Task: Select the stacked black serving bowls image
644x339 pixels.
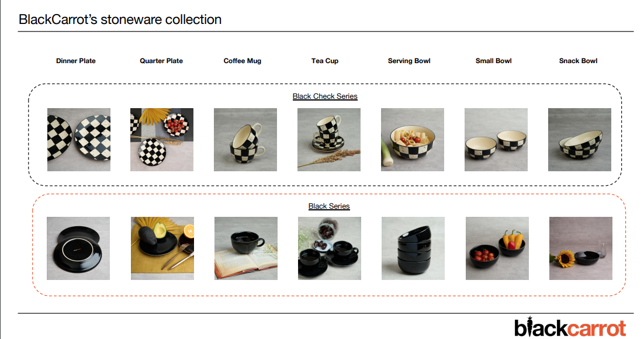Action: pyautogui.click(x=413, y=248)
